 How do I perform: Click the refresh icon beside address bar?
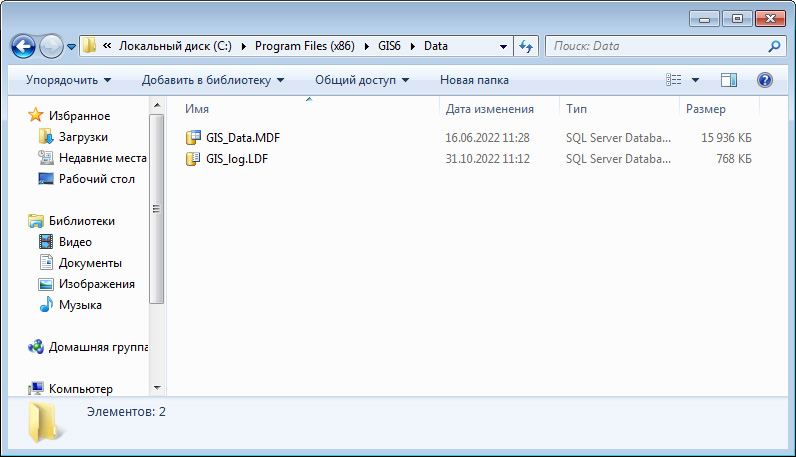[526, 47]
